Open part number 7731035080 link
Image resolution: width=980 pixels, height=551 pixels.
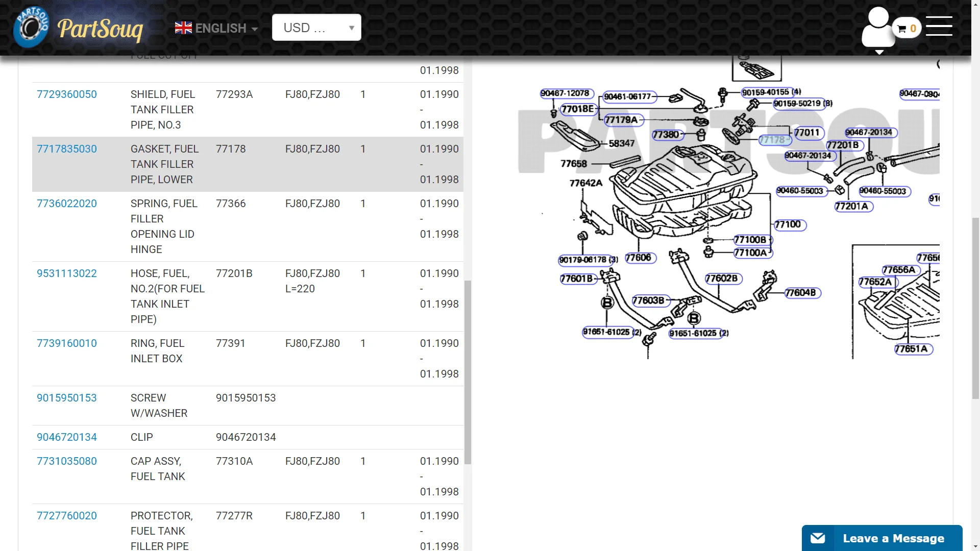[67, 461]
